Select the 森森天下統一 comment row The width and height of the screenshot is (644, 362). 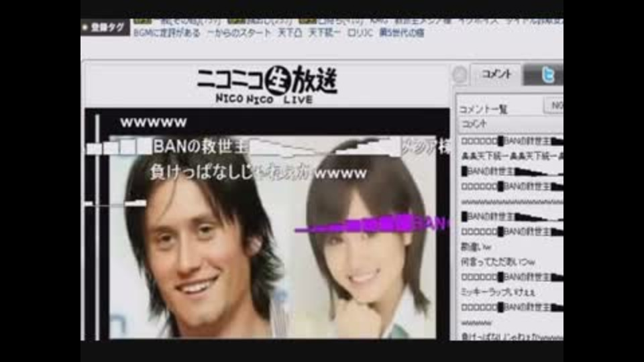[x=511, y=156]
